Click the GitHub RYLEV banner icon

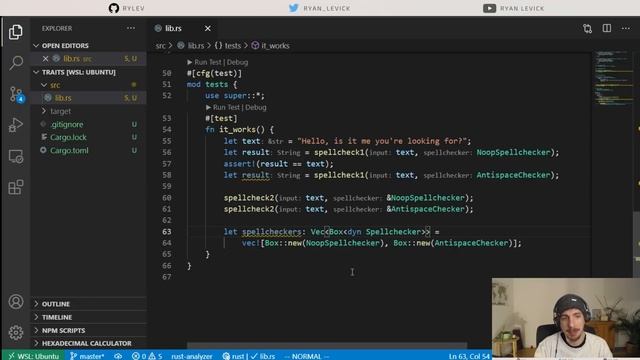pyautogui.click(x=114, y=8)
